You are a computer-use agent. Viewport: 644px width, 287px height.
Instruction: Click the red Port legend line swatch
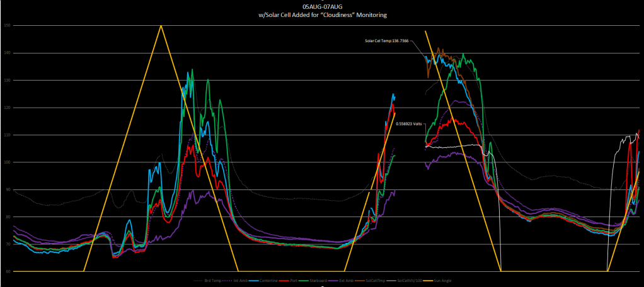(285, 281)
